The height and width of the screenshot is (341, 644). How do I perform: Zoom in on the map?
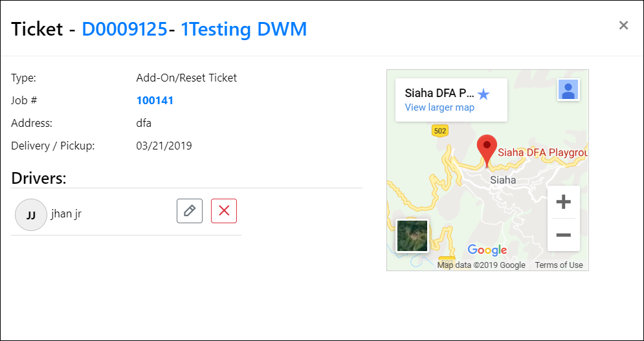563,202
